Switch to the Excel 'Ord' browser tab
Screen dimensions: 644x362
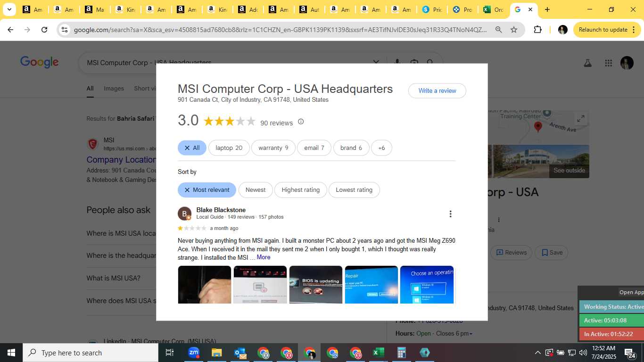493,9
